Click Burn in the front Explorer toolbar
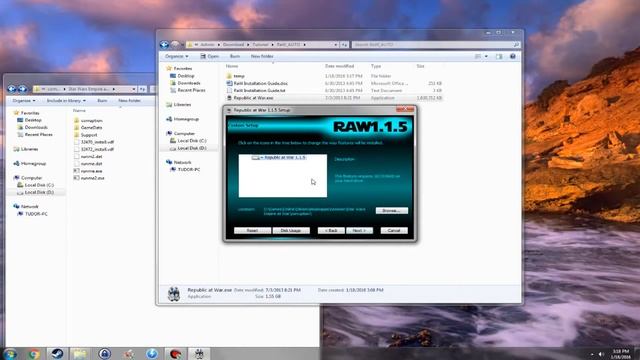640x360 pixels. pos(235,56)
